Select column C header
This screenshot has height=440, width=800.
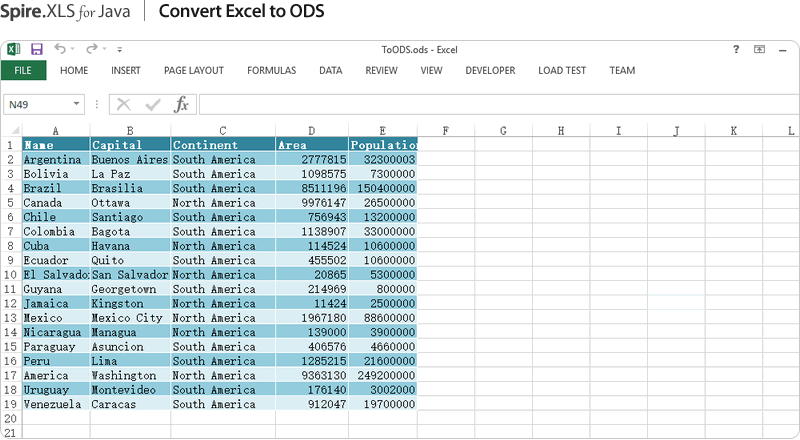[x=222, y=130]
